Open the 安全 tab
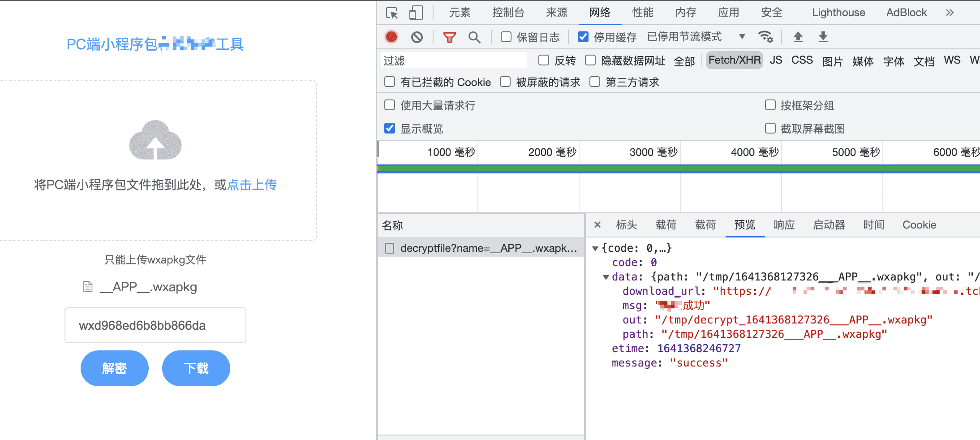The image size is (980, 440). 772,13
